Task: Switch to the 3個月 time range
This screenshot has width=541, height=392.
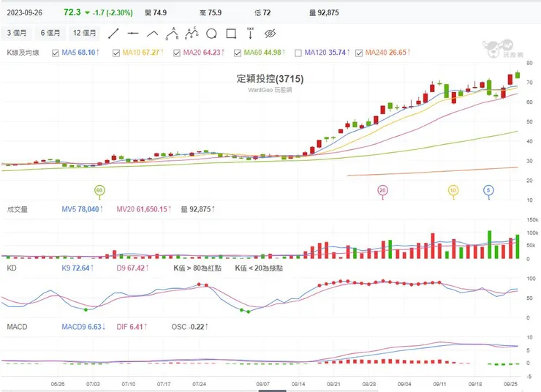Action: point(16,34)
